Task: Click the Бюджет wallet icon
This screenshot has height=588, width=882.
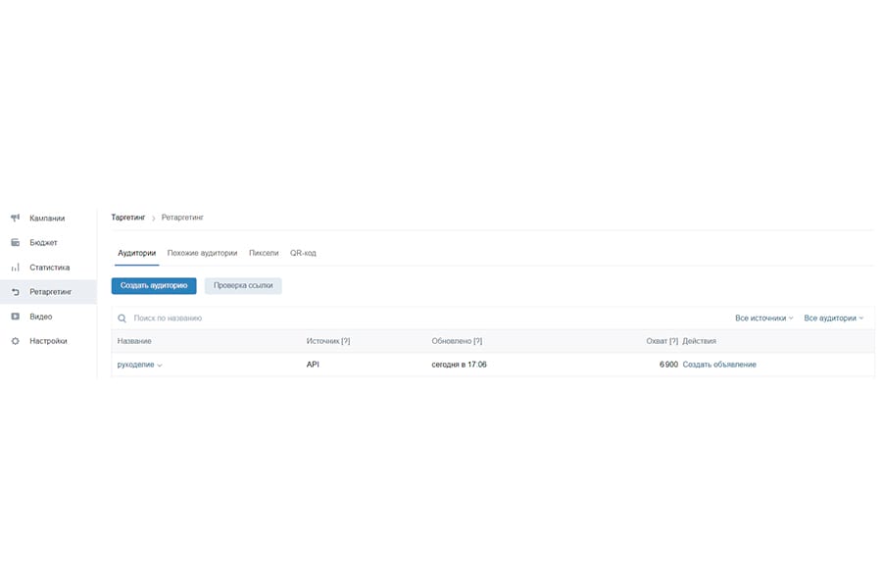Action: point(15,242)
